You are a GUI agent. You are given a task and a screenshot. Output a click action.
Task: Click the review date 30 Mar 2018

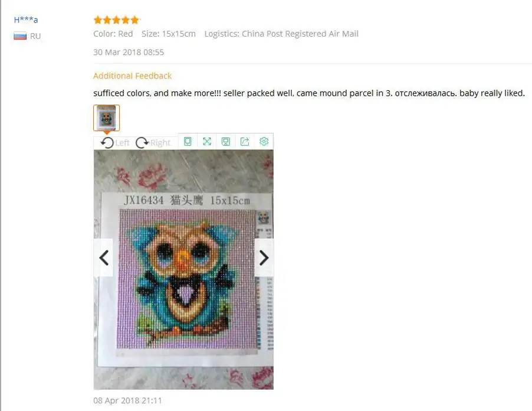tap(129, 53)
